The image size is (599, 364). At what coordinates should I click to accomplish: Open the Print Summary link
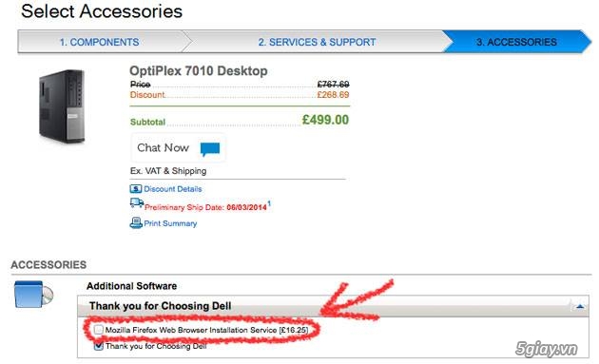click(170, 223)
